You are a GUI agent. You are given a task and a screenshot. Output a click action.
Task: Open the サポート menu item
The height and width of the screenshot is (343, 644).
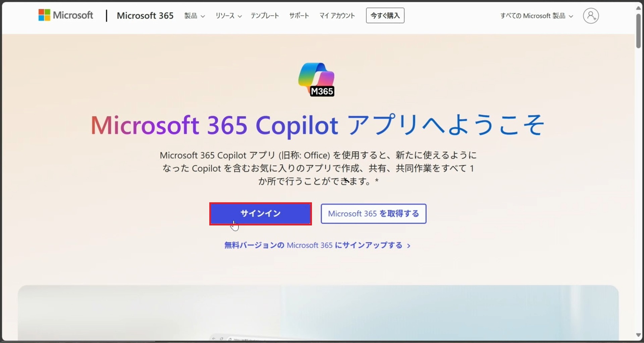(x=299, y=16)
